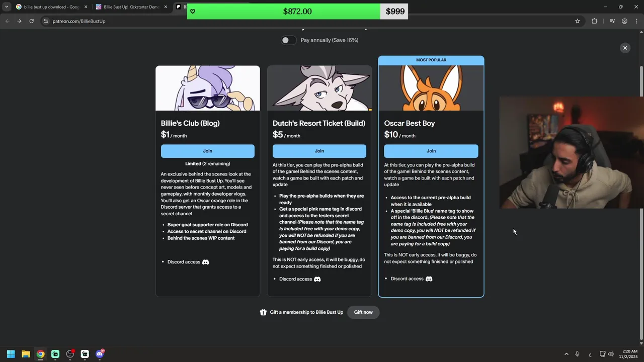Close the membership overlay with X
Image resolution: width=644 pixels, height=362 pixels.
625,48
